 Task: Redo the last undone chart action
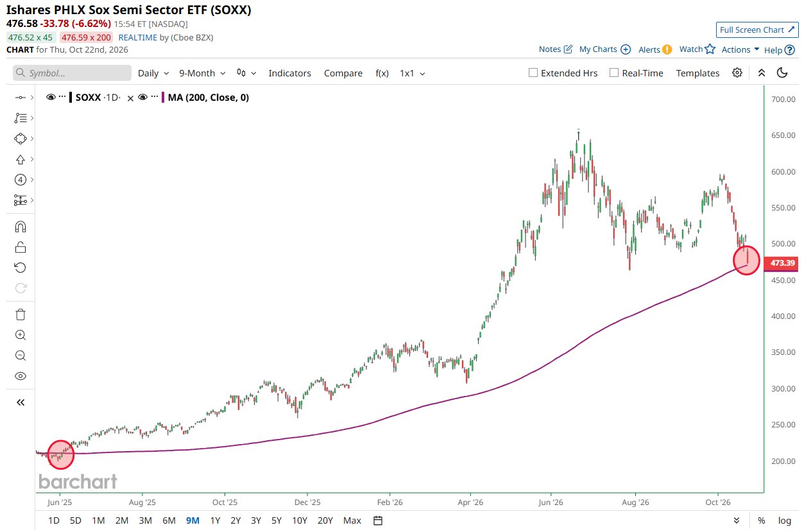pyautogui.click(x=20, y=288)
